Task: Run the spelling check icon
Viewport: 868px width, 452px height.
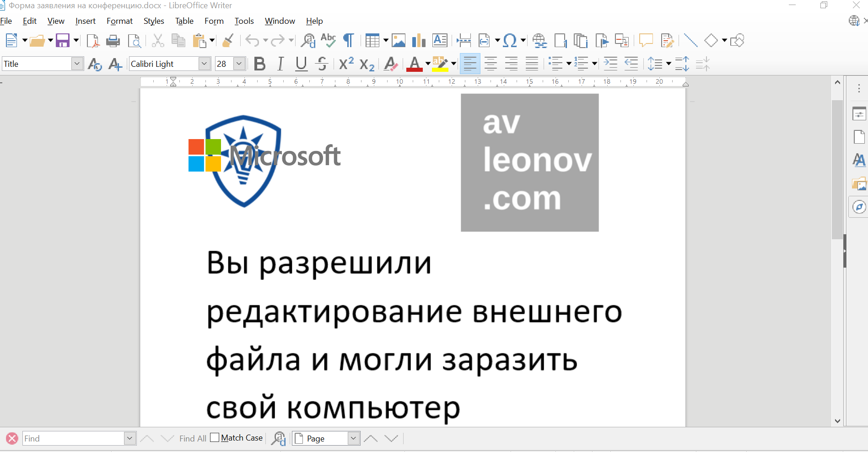Action: click(328, 41)
